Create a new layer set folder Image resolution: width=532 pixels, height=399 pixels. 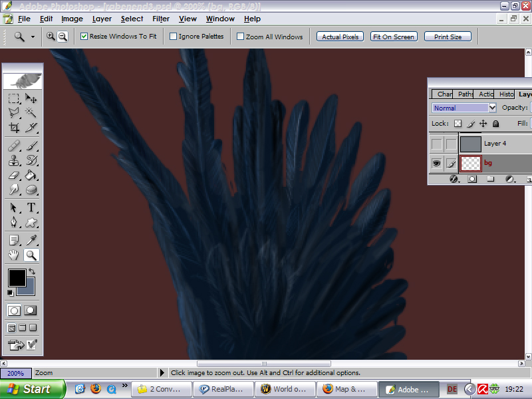pyautogui.click(x=490, y=179)
